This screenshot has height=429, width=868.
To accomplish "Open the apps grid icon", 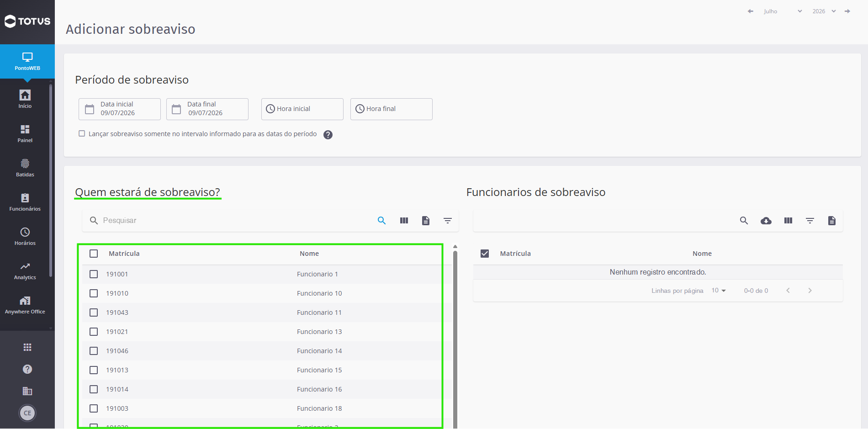I will click(x=27, y=347).
